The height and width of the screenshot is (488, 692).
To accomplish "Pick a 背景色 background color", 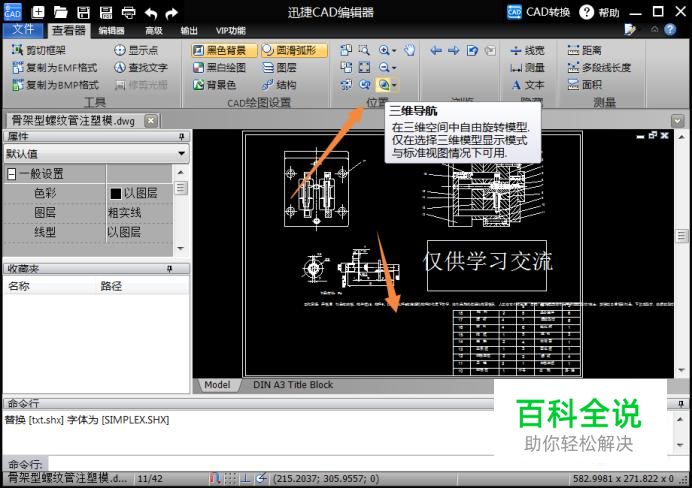I will tap(214, 85).
